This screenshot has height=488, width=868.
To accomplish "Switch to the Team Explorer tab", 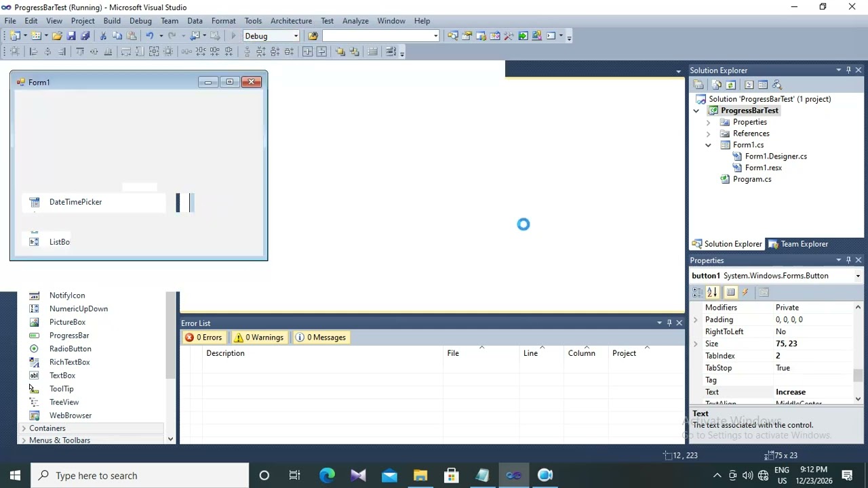I will pos(798,244).
